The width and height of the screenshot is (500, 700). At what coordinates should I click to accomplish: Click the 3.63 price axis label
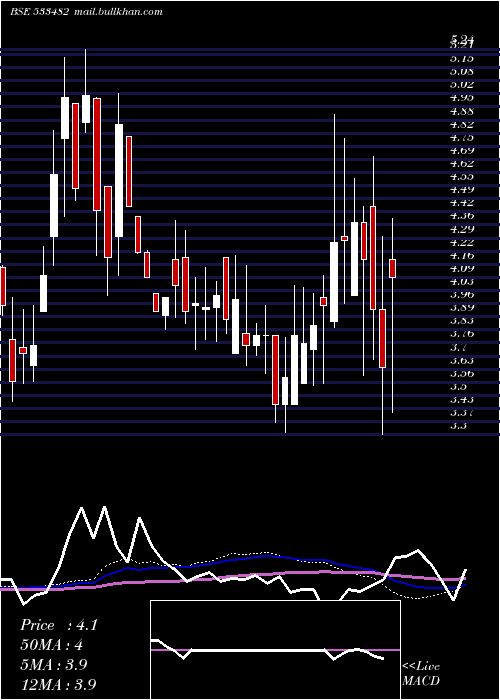tap(462, 361)
